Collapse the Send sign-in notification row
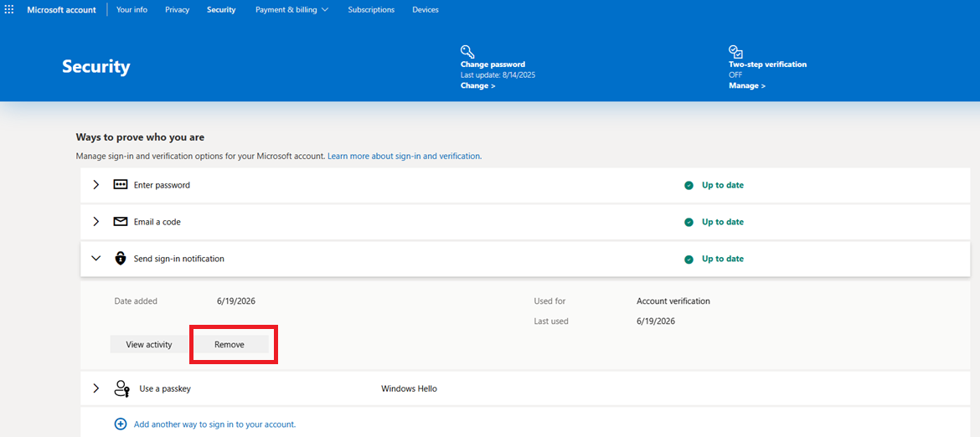The height and width of the screenshot is (437, 980). [x=95, y=259]
